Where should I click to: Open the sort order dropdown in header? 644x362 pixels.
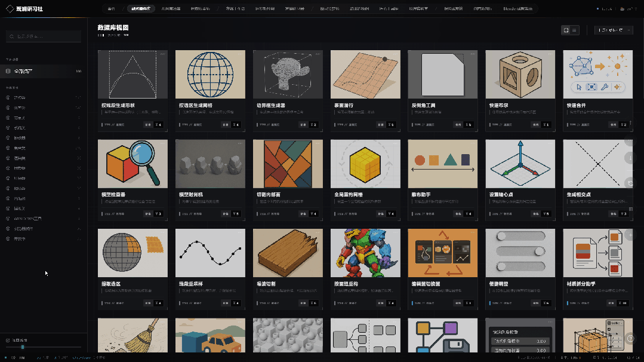(614, 30)
